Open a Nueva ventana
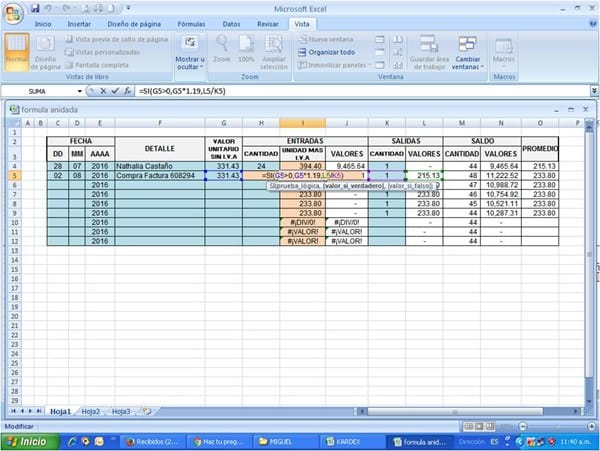Image resolution: width=600 pixels, height=451 pixels. coord(326,39)
